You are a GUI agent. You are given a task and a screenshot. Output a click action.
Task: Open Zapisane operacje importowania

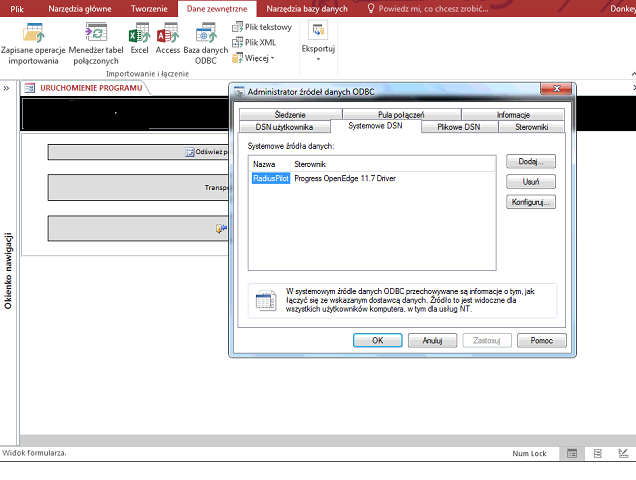click(33, 43)
